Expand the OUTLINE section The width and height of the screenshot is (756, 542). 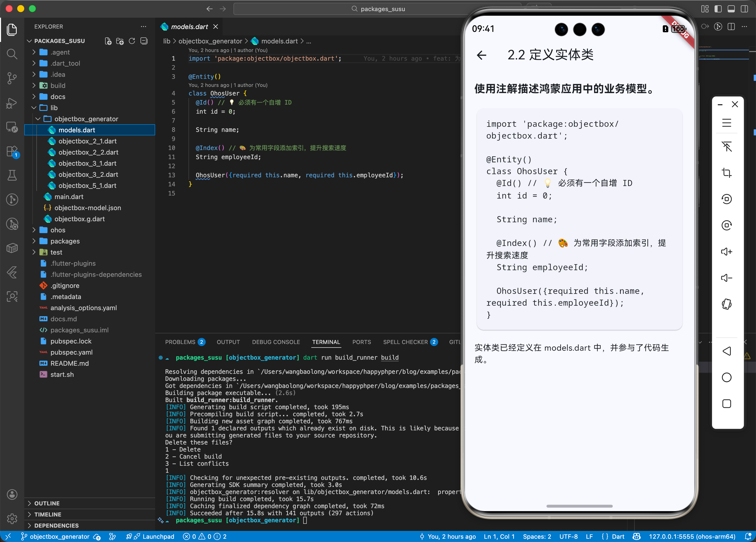coord(47,503)
